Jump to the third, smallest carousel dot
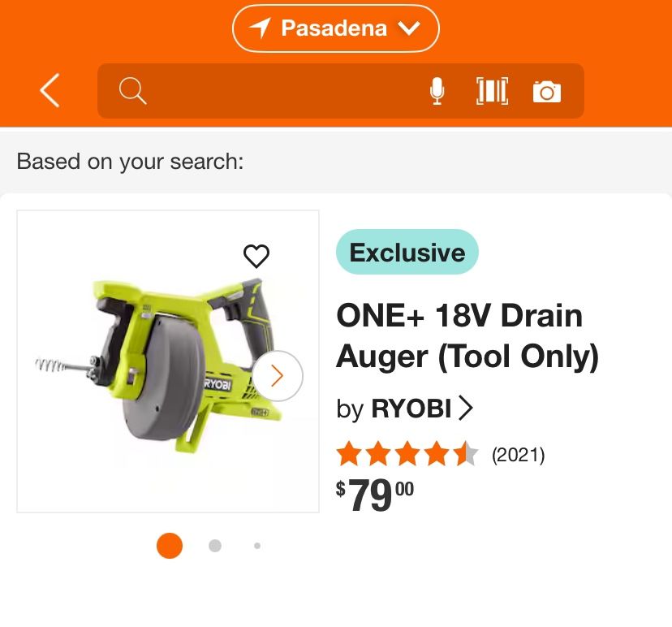This screenshot has height=627, width=672. pyautogui.click(x=257, y=546)
